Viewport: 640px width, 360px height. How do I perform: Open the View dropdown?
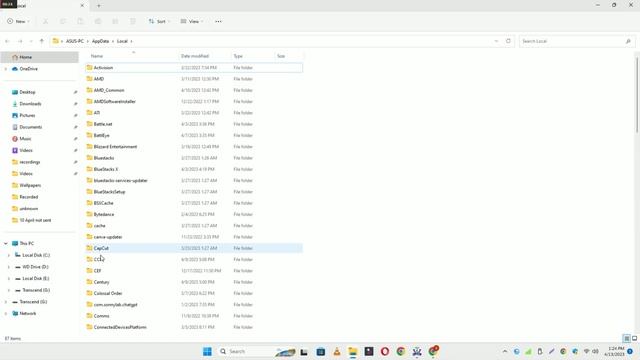(x=192, y=21)
